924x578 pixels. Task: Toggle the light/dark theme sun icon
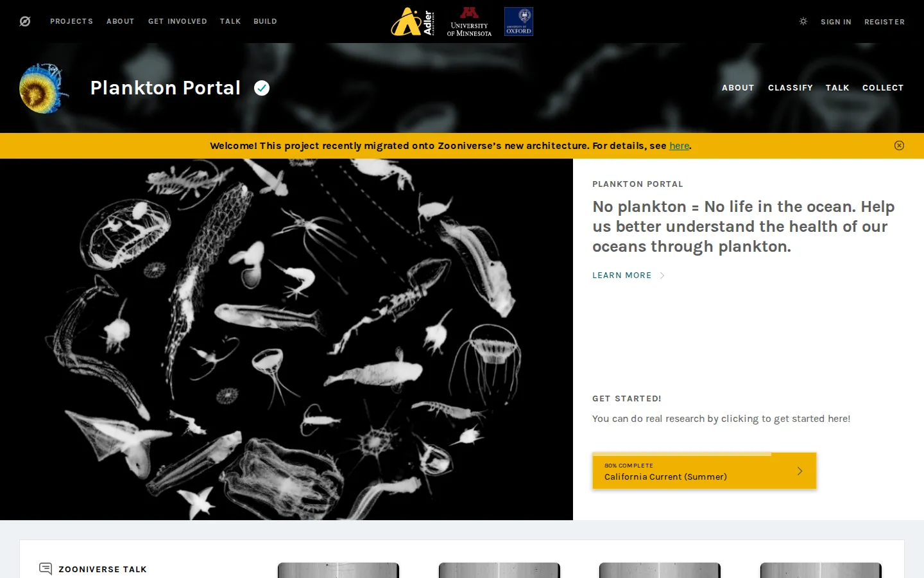click(803, 21)
